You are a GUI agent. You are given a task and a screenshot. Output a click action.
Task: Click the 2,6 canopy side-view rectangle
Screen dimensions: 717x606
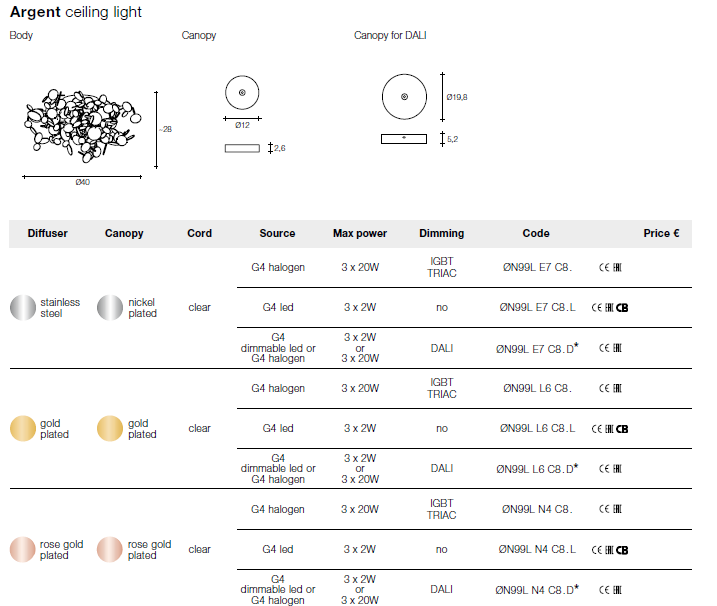click(x=242, y=148)
